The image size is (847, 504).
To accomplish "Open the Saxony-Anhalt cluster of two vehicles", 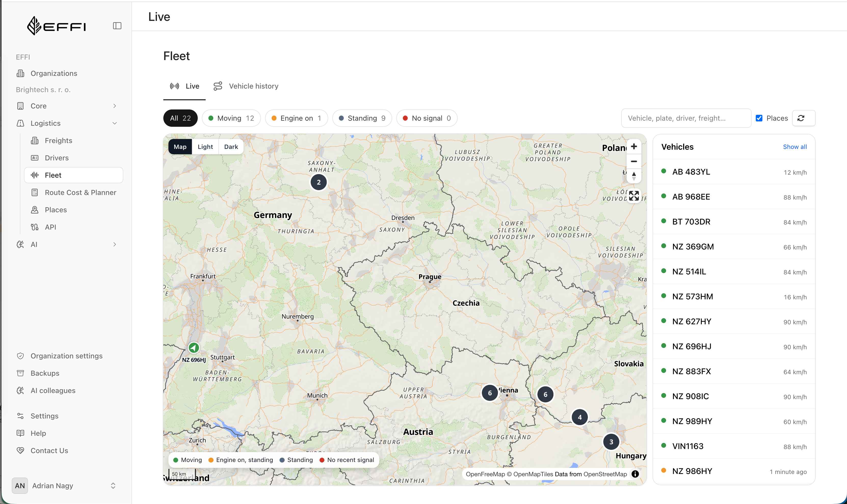I will point(319,182).
